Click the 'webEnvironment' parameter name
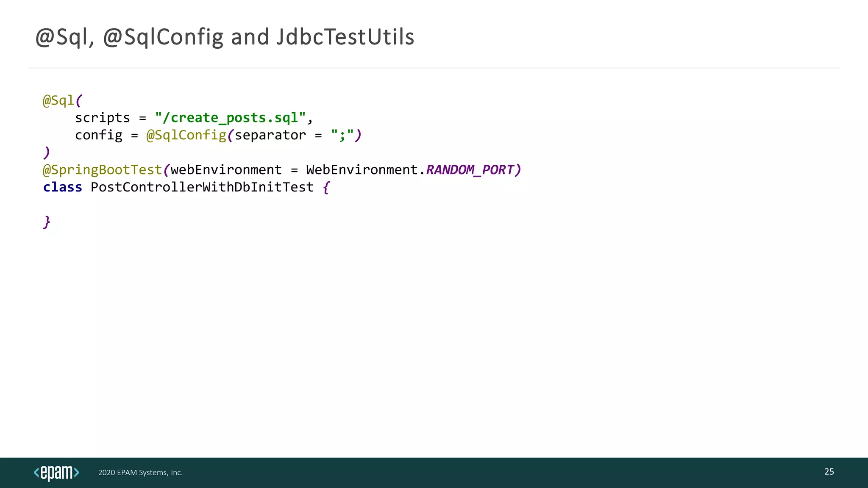868x488 pixels. click(x=226, y=170)
